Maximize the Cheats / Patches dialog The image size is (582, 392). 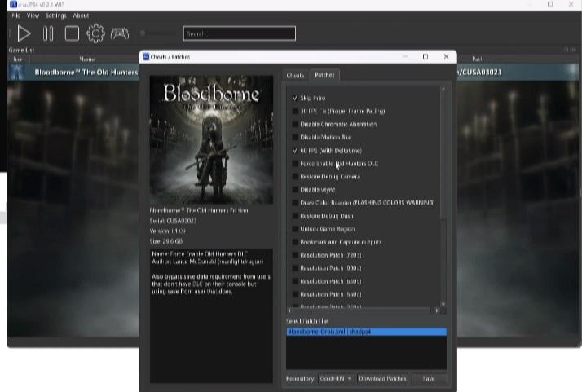click(x=425, y=56)
